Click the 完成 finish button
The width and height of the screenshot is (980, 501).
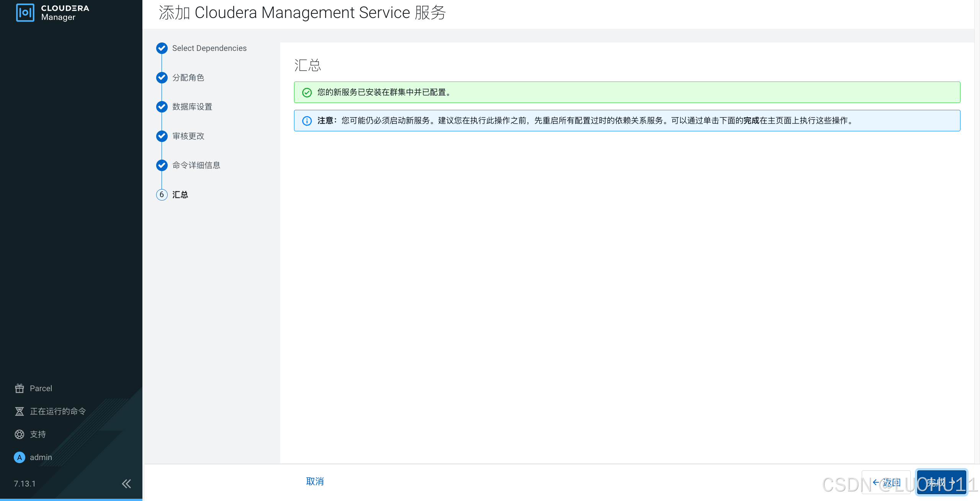[x=941, y=482]
